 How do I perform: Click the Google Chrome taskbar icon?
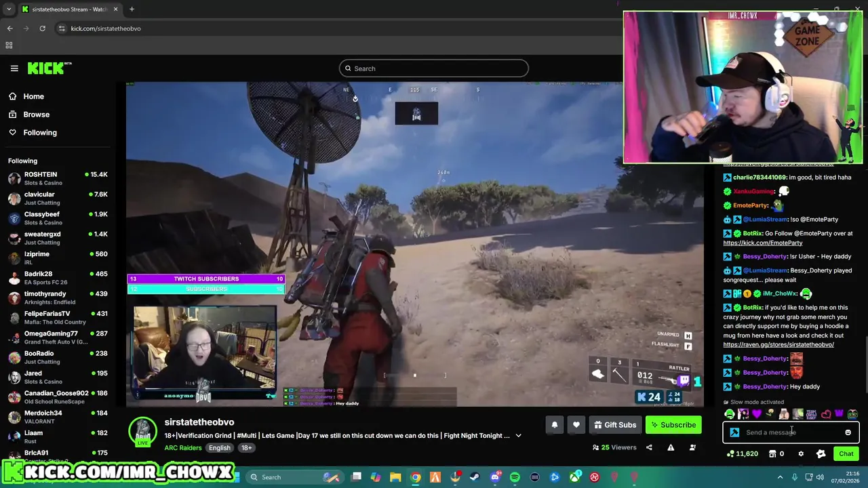[416, 477]
